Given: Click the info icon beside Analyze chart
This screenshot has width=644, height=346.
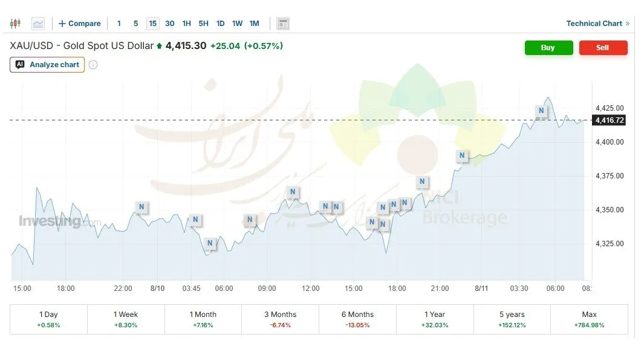Looking at the screenshot, I should pos(93,65).
